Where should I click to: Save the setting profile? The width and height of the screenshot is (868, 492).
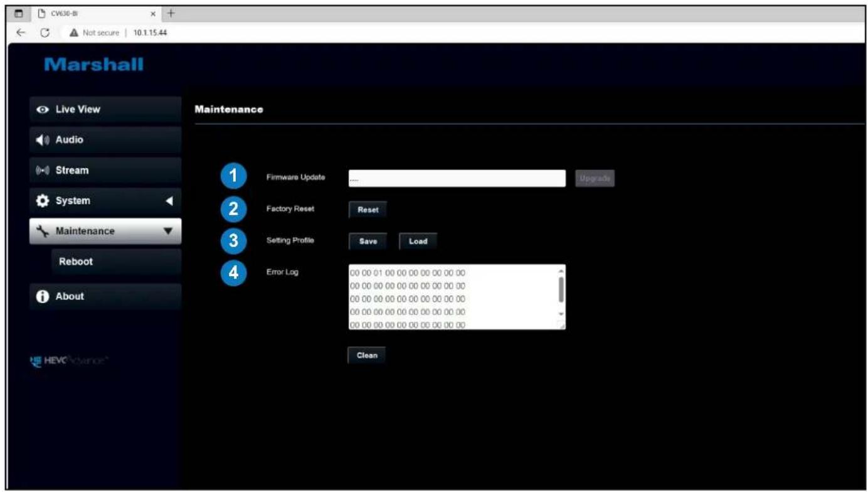click(368, 242)
